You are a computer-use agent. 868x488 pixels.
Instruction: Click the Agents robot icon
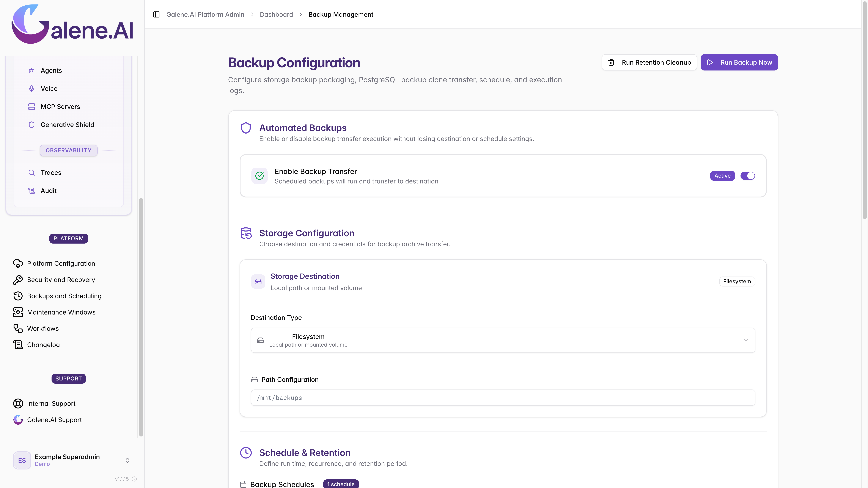[32, 70]
